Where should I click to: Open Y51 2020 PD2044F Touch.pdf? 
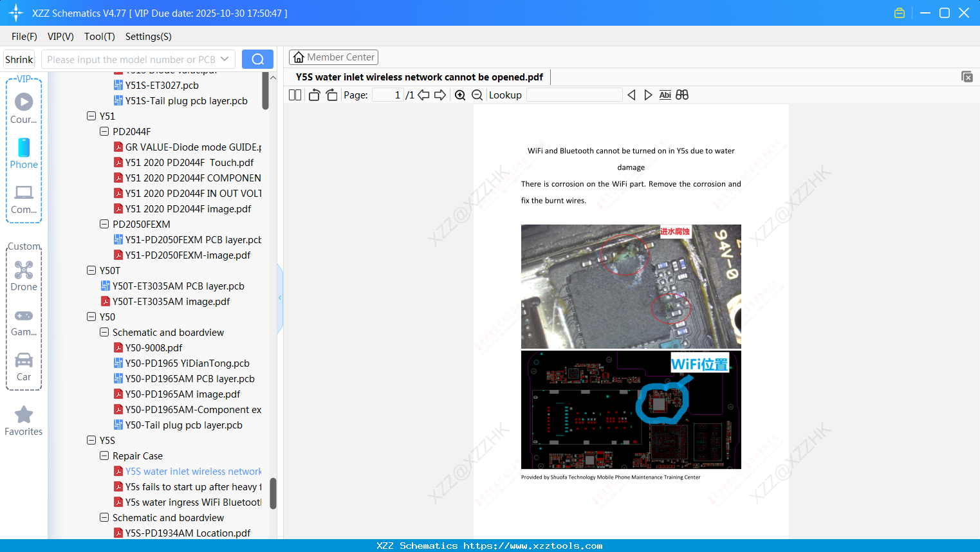(x=189, y=162)
